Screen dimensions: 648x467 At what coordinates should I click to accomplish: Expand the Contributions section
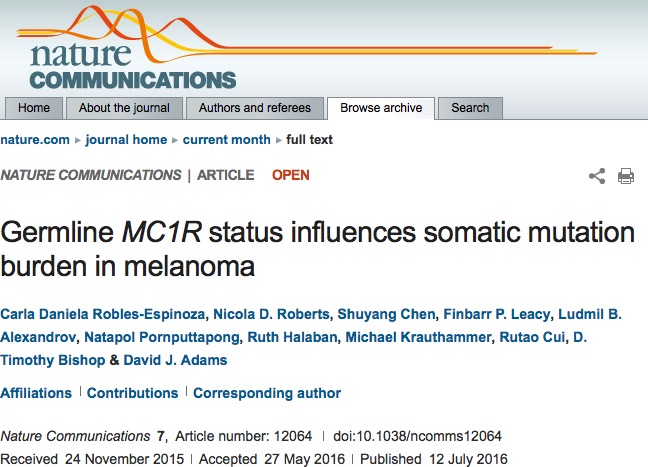(x=132, y=393)
